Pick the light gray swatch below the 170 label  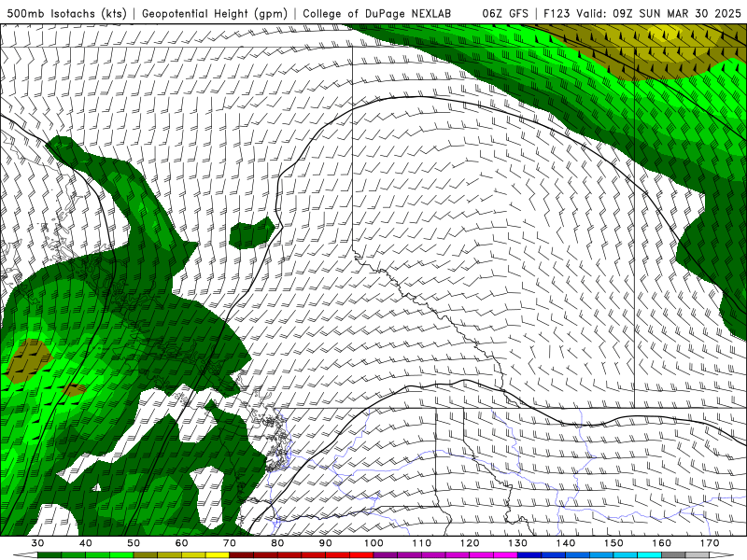[x=698, y=555]
